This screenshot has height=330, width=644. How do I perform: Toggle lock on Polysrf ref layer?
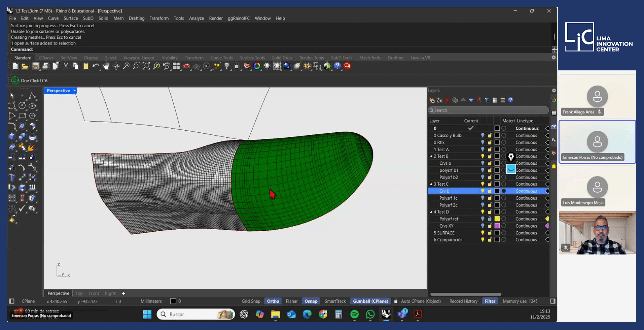(x=490, y=219)
